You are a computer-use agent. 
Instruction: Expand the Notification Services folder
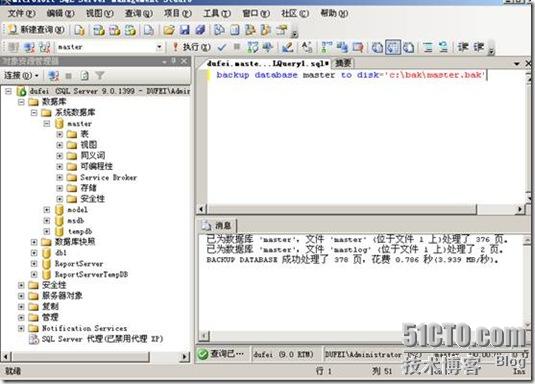tap(21, 328)
